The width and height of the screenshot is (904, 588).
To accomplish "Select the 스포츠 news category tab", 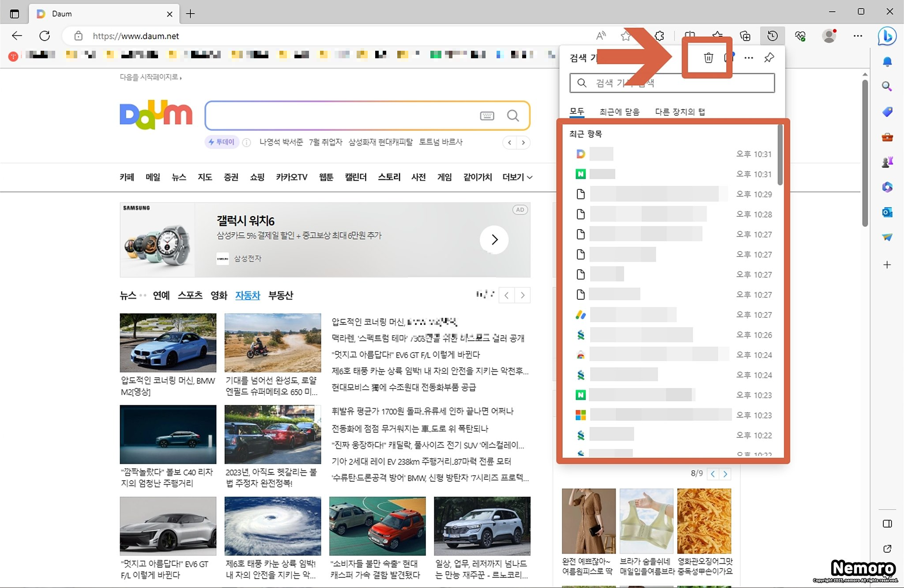I will 190,295.
